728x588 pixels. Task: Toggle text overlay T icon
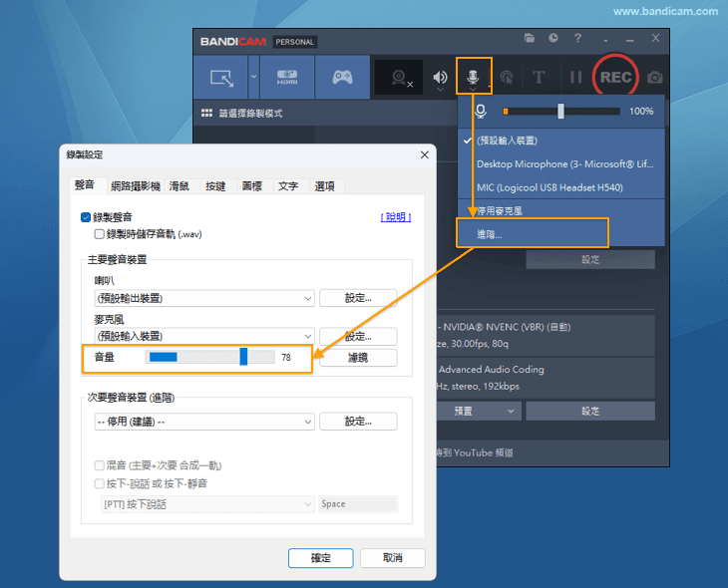(539, 77)
